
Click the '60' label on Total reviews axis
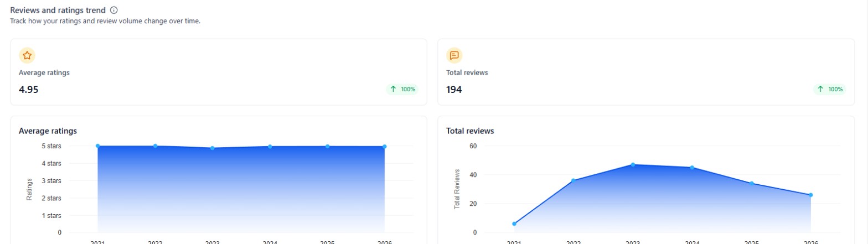point(473,146)
